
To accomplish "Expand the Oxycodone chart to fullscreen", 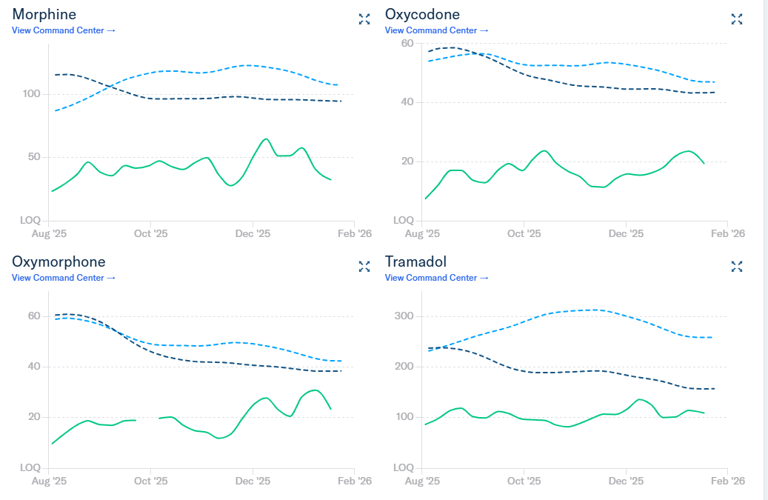I will tap(737, 19).
